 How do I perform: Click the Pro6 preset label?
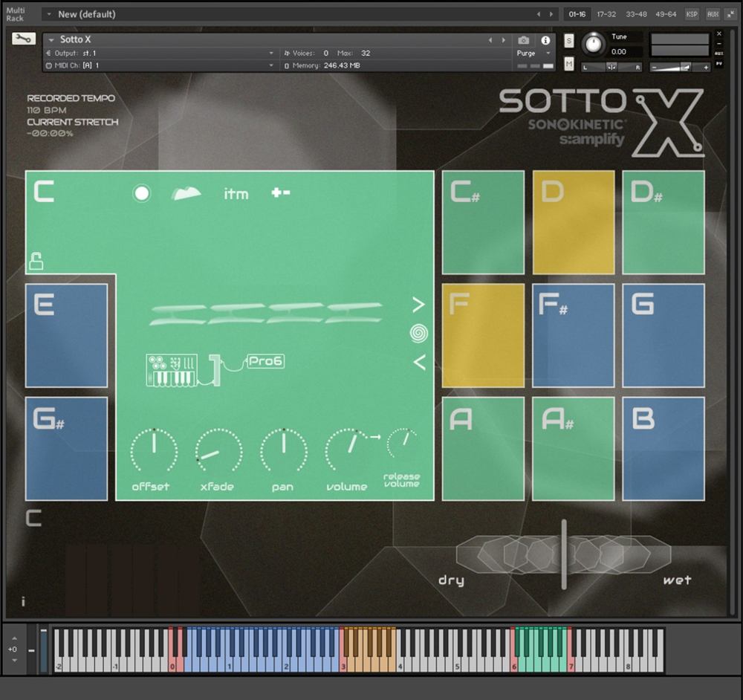point(265,361)
